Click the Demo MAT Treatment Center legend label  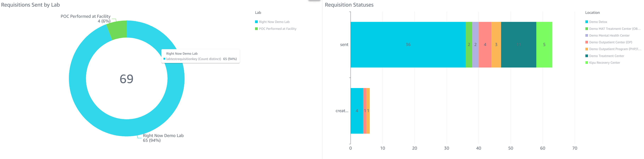coord(614,29)
